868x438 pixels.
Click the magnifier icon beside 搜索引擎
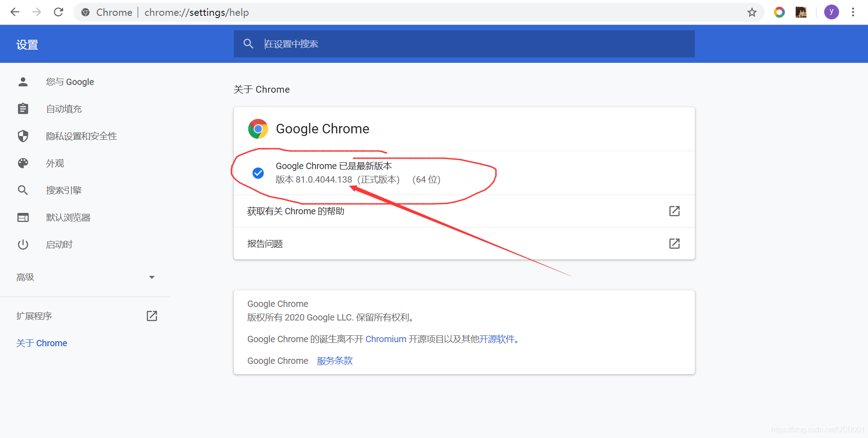pos(23,190)
